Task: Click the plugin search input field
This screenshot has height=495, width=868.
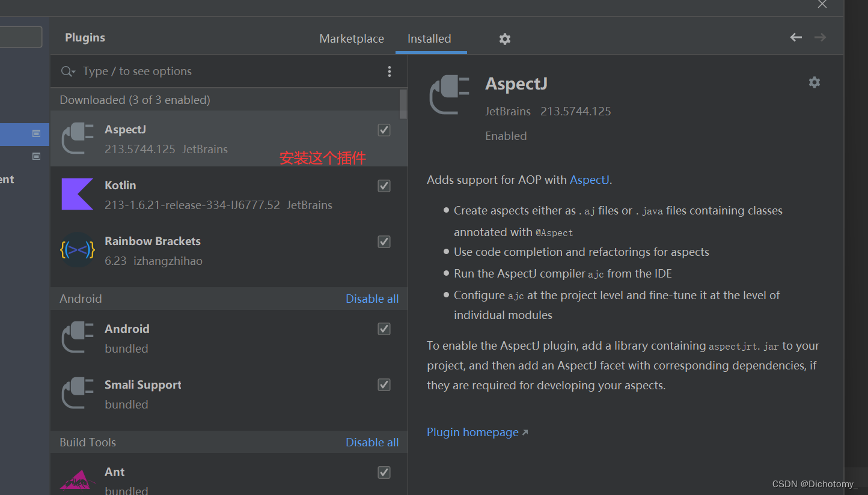Action: click(228, 71)
